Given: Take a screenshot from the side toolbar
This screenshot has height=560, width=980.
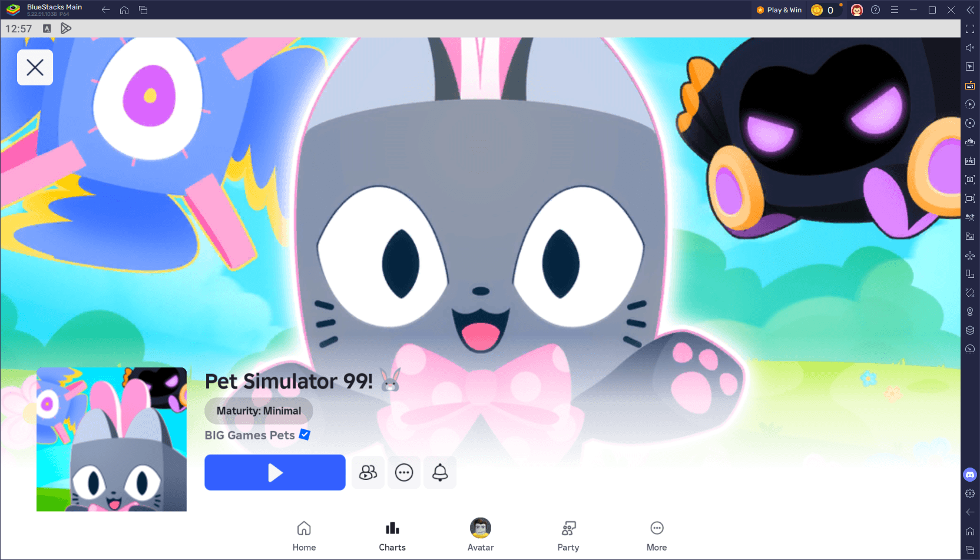Looking at the screenshot, I should [970, 180].
